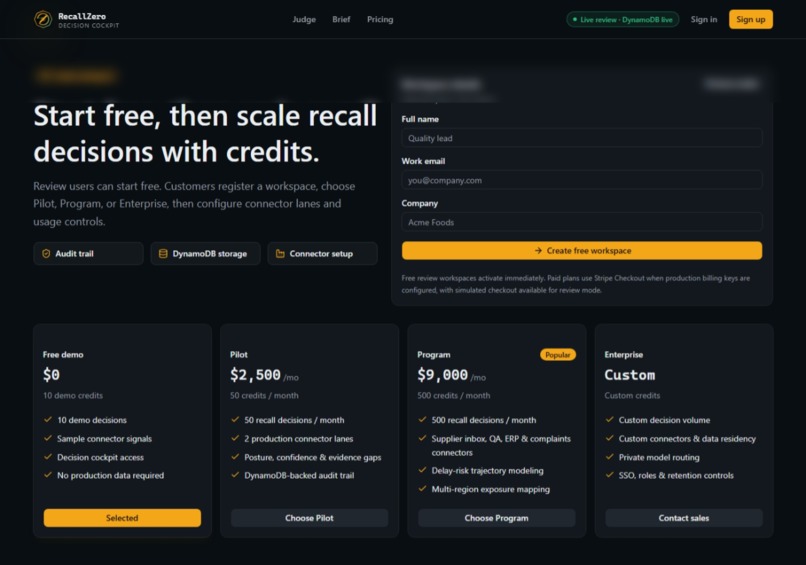Screen dimensions: 806x565
Task: Click the 10 demo credits text
Action: click(73, 395)
